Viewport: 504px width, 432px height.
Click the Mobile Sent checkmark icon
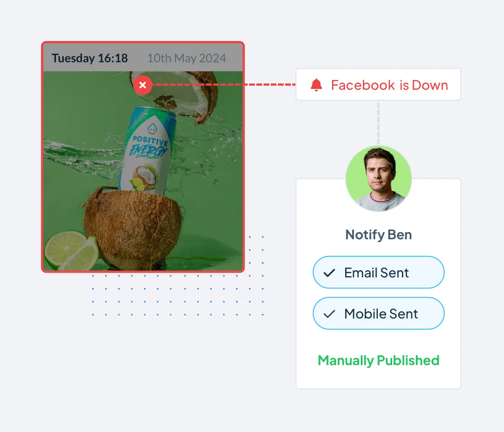[x=329, y=314]
